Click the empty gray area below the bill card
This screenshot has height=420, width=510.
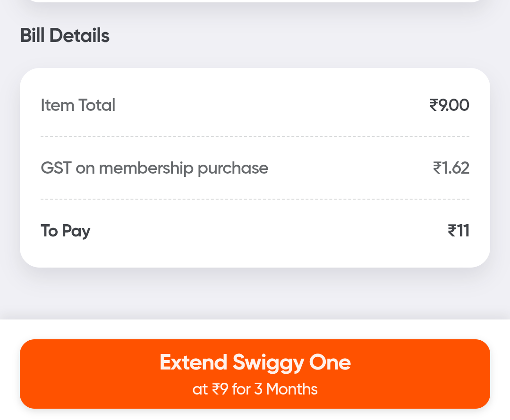(x=255, y=294)
